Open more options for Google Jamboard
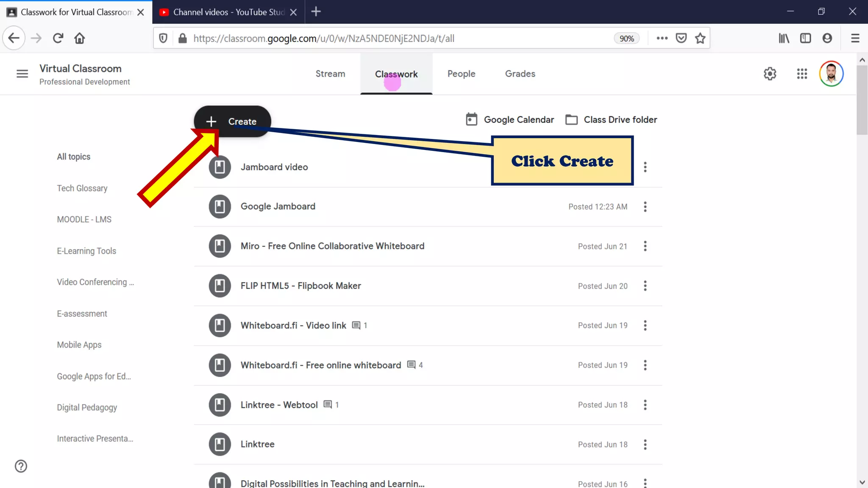 click(x=645, y=207)
